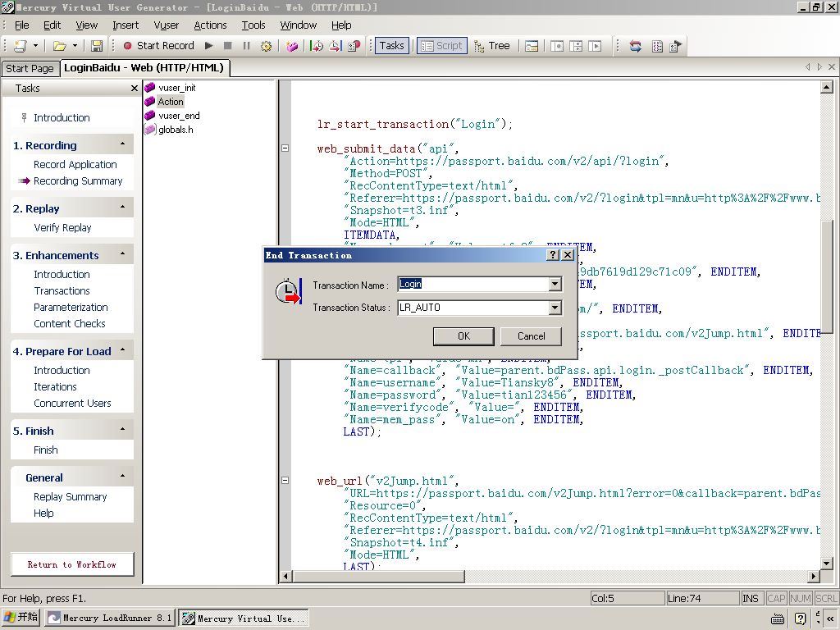Click the Return to Workflow button
This screenshot has height=630, width=840.
click(x=72, y=564)
